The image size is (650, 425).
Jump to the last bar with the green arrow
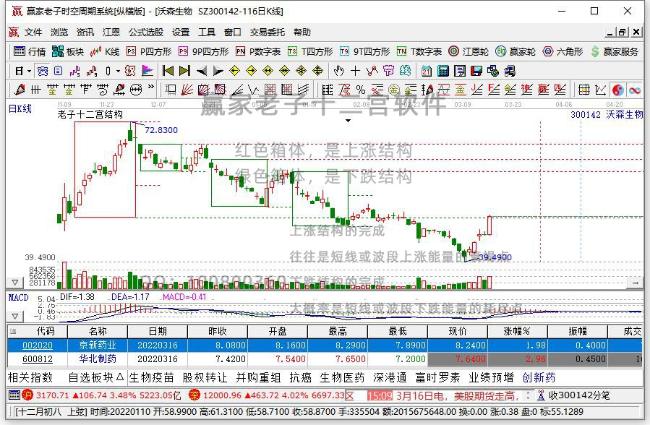(x=184, y=71)
